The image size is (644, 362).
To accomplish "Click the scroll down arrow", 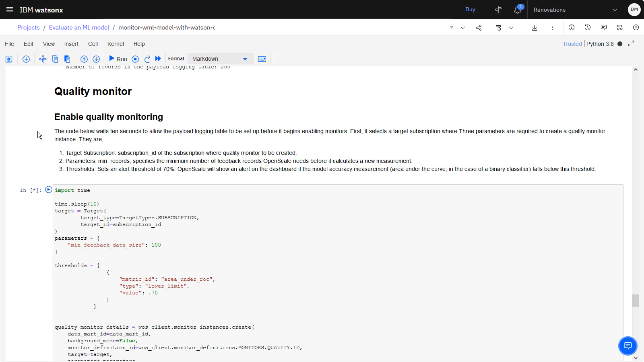I will point(636,358).
